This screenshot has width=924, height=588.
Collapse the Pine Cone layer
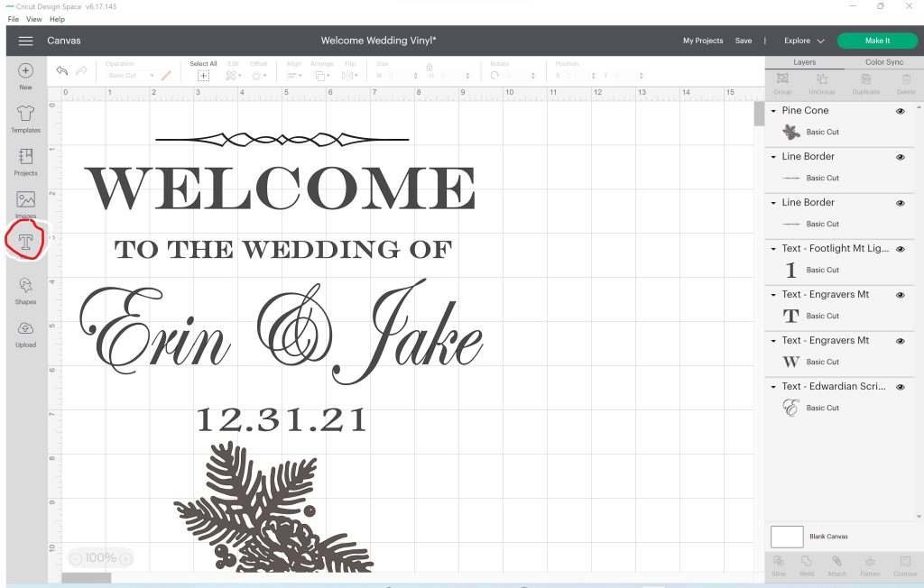click(x=773, y=111)
